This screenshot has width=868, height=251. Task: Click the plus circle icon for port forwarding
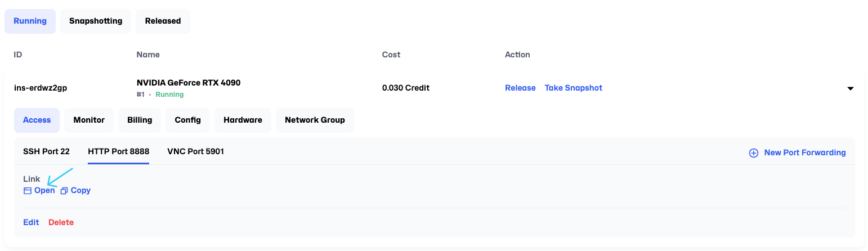pyautogui.click(x=753, y=153)
